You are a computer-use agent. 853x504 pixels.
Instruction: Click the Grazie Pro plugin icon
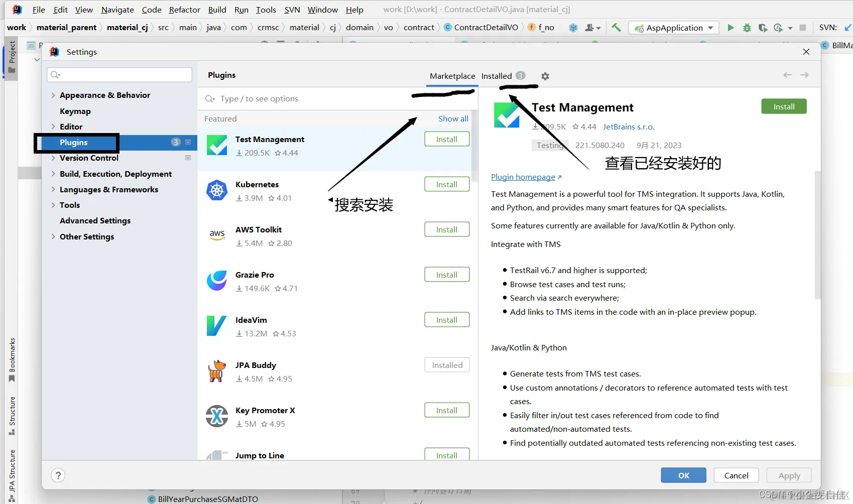pos(217,281)
